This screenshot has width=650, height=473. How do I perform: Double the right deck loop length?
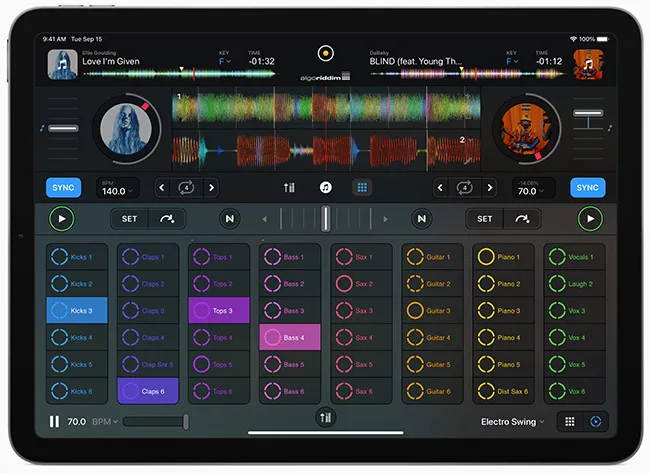pyautogui.click(x=490, y=188)
